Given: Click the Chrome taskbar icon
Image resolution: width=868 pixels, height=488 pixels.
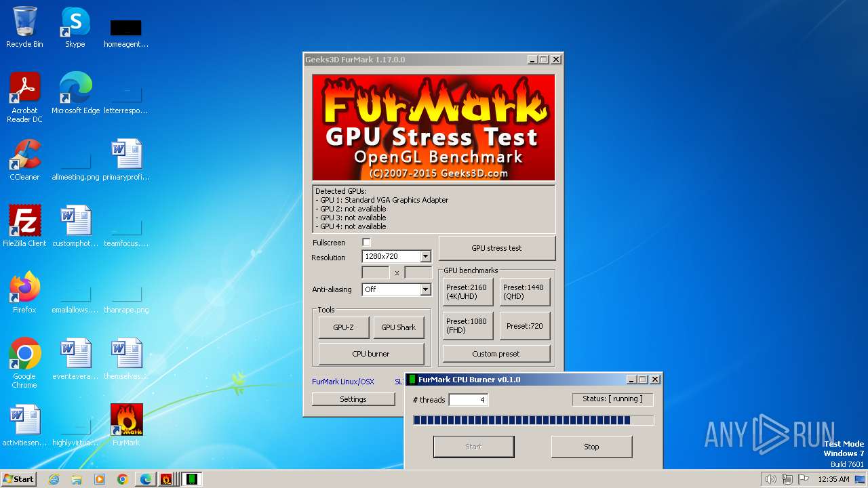Looking at the screenshot, I should click(123, 479).
